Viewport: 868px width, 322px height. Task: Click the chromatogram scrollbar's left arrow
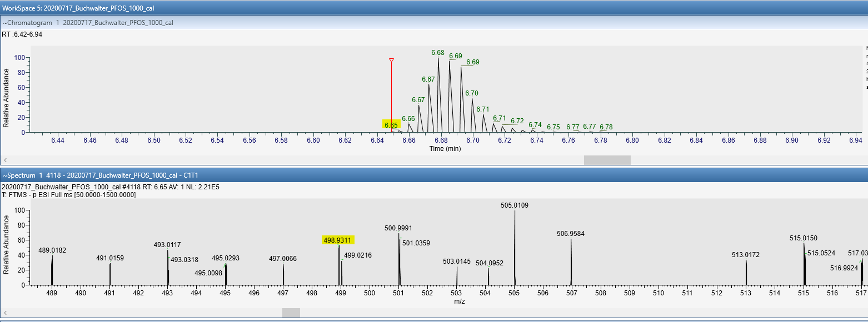(6, 160)
